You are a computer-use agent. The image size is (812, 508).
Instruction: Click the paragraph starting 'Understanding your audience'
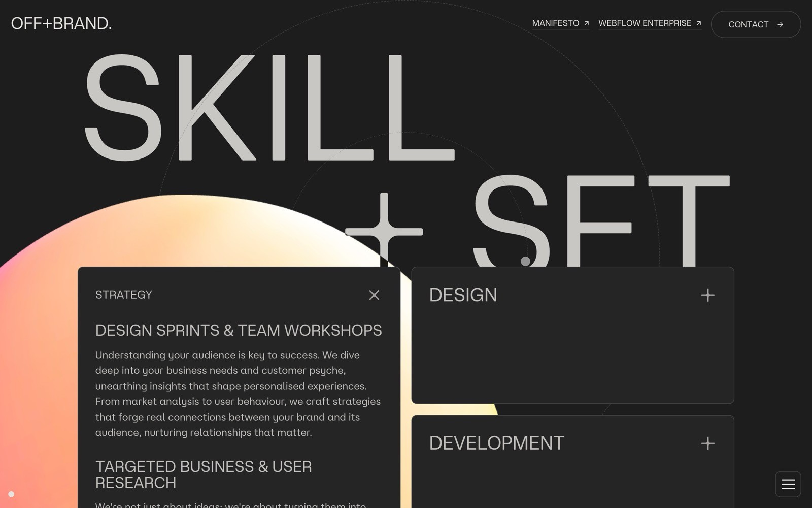tap(238, 394)
